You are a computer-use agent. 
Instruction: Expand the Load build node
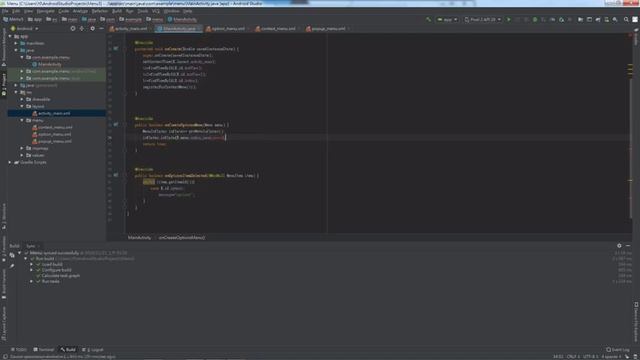click(x=31, y=264)
